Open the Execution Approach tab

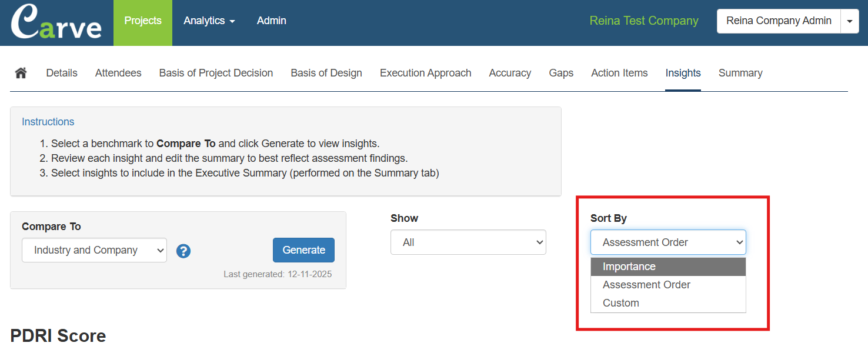(x=425, y=73)
